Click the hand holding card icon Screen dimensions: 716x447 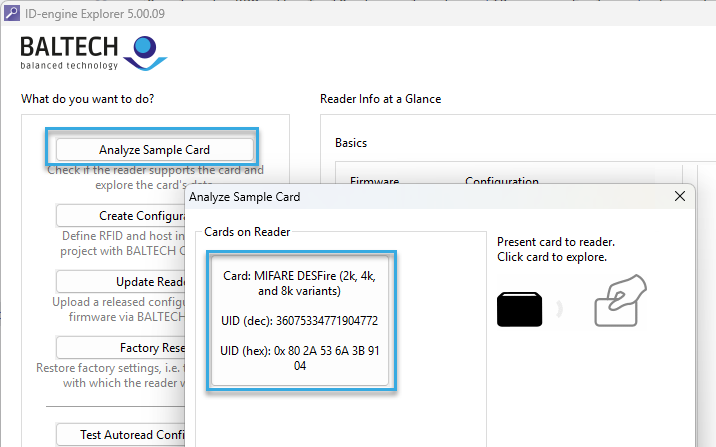[x=620, y=300]
